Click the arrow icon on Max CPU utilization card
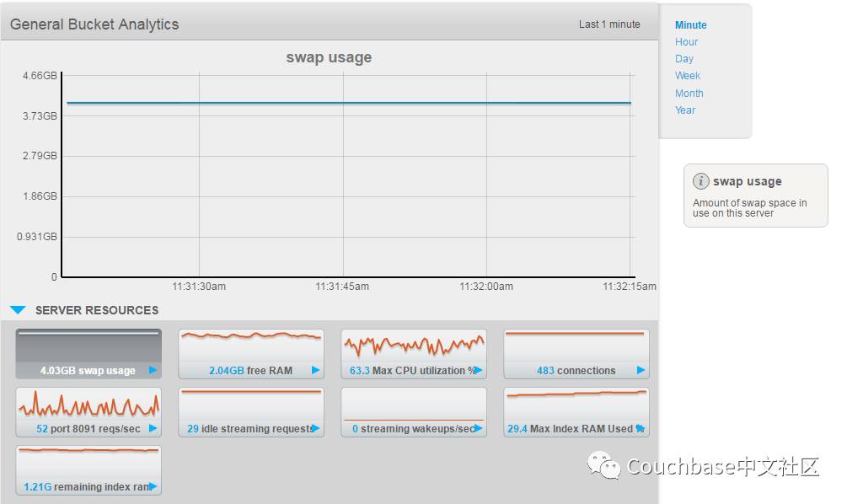This screenshot has width=847, height=504. click(x=478, y=370)
